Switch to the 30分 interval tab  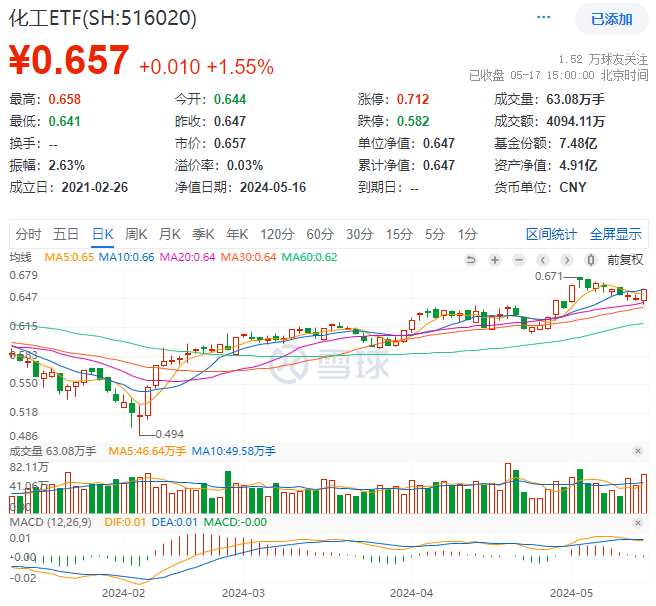[359, 234]
